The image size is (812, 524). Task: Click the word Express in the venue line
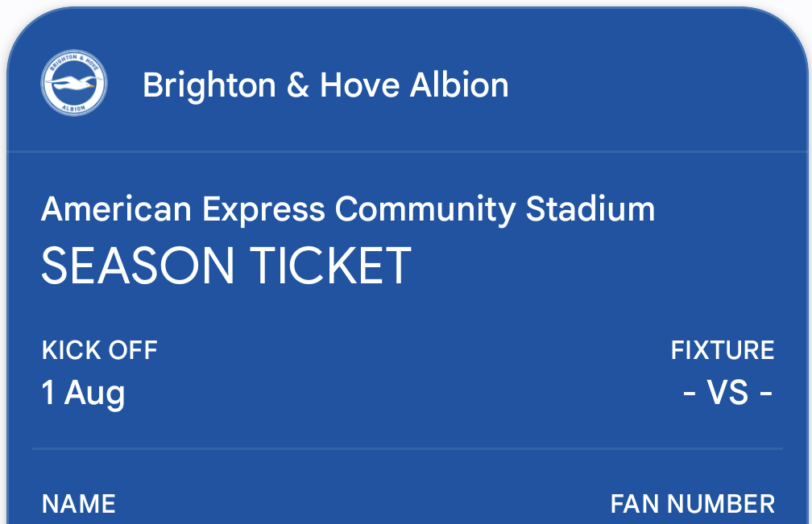pos(263,211)
